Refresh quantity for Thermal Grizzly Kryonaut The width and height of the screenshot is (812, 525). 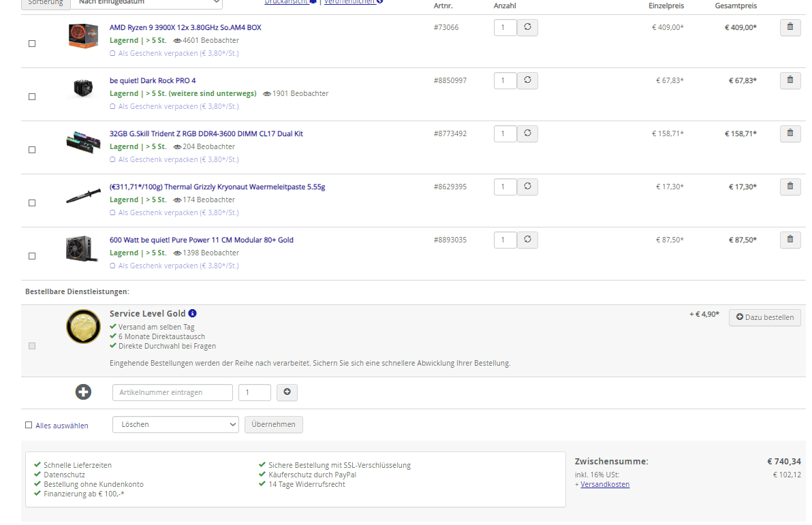tap(527, 187)
